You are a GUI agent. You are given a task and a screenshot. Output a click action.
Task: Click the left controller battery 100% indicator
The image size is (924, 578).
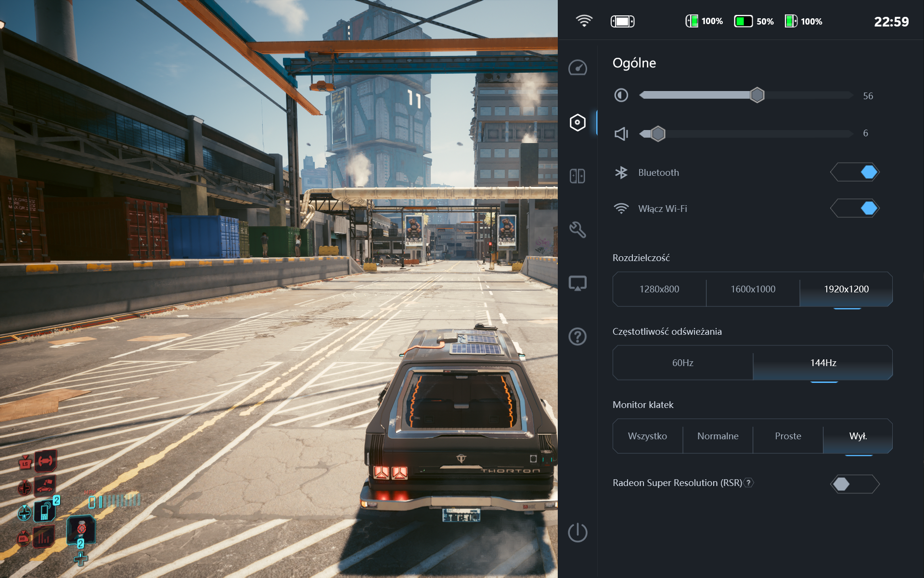[x=704, y=21]
